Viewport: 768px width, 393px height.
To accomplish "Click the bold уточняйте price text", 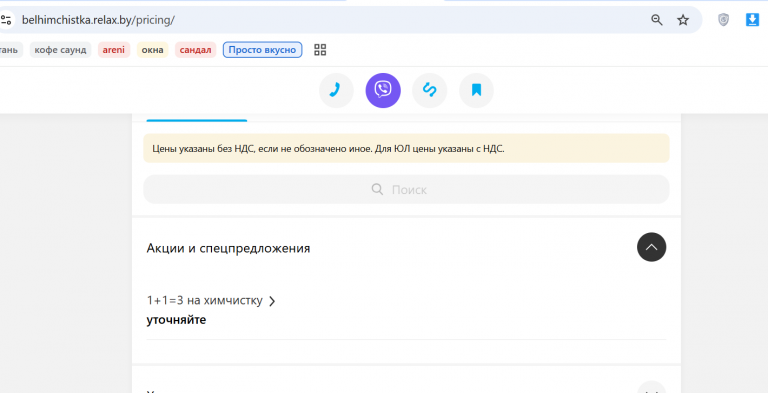I will pos(176,320).
